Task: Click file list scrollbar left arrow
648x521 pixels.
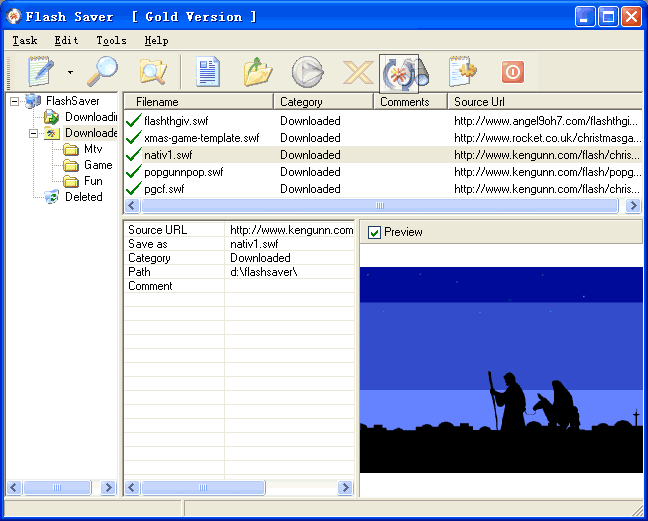Action: [132, 205]
